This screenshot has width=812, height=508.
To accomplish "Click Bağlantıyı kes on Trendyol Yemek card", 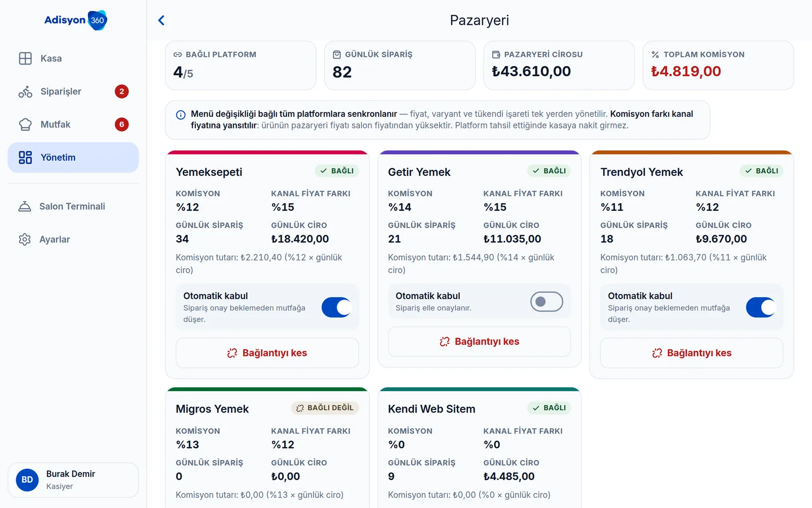I will pyautogui.click(x=692, y=353).
